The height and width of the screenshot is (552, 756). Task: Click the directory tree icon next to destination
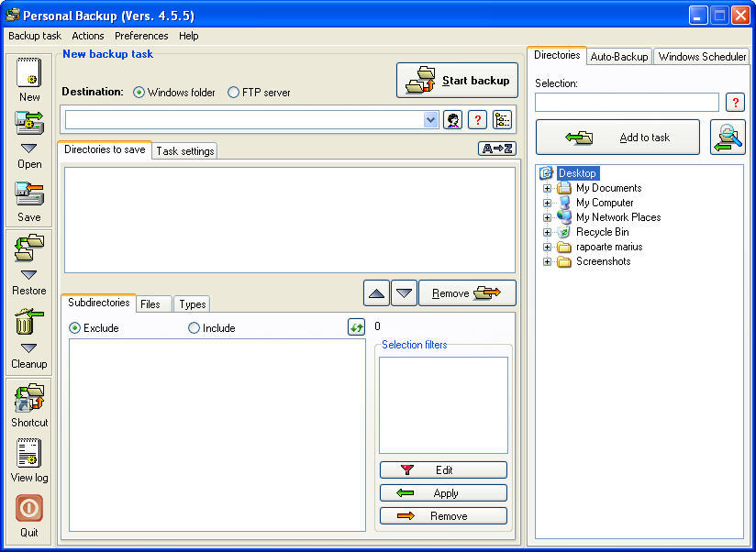[502, 119]
